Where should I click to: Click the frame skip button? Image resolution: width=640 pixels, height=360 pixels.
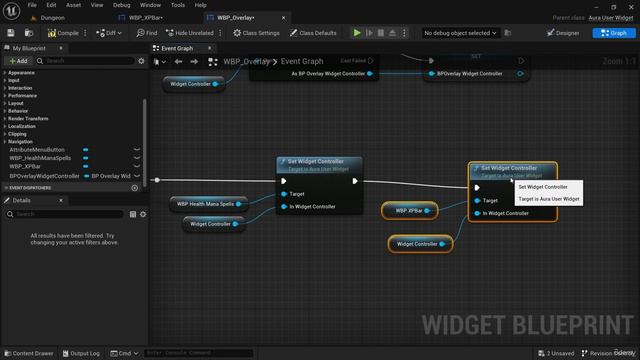[x=369, y=33]
